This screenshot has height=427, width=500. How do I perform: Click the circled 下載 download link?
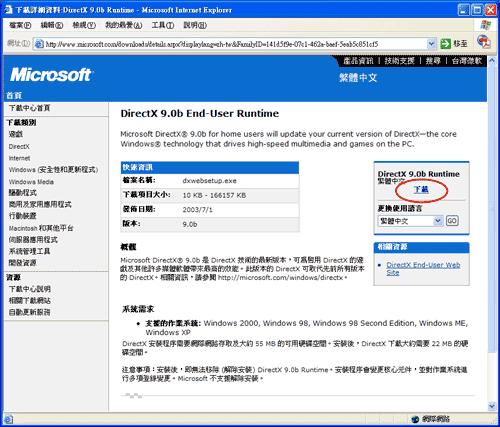[x=421, y=190]
